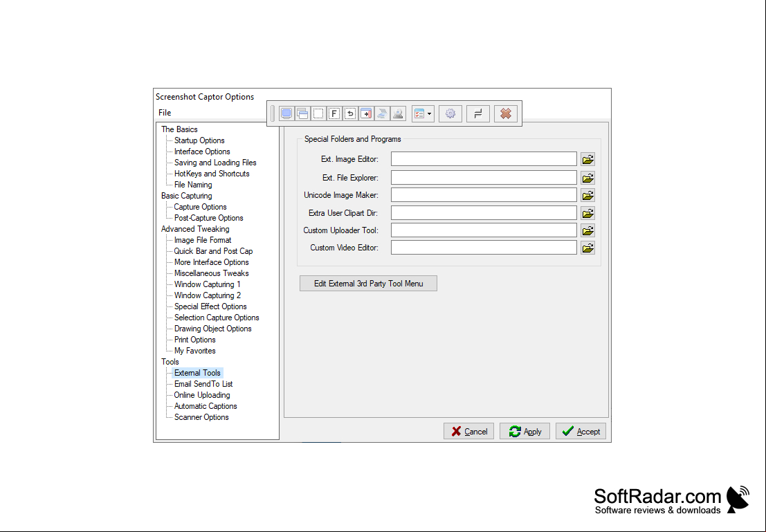Click the gear settings icon in quick bar

coord(450,114)
